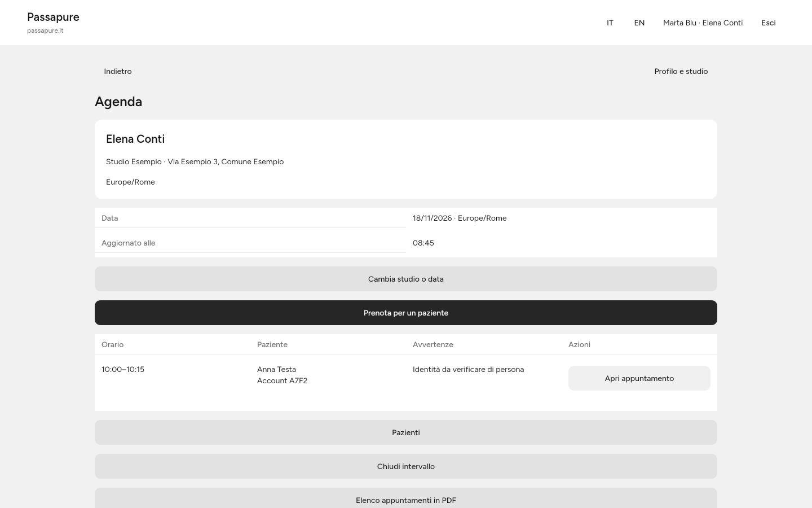
Task: Select the warning Identità da verificare di persona
Action: [x=469, y=369]
